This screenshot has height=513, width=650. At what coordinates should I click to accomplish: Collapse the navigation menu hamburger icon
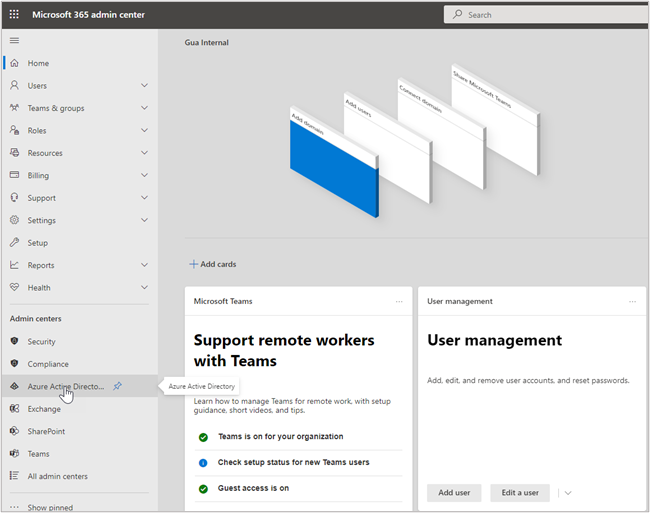(x=14, y=40)
